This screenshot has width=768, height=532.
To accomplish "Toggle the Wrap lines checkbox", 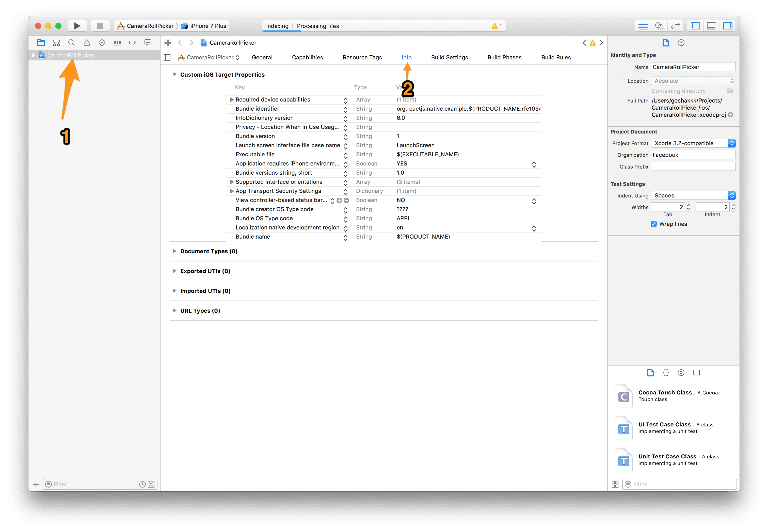I will tap(654, 224).
